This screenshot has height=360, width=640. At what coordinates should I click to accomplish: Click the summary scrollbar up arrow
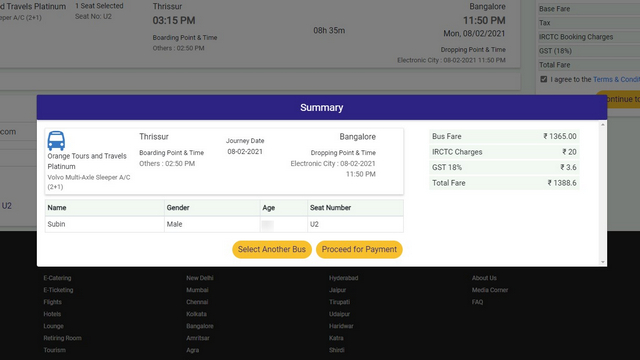coord(603,125)
